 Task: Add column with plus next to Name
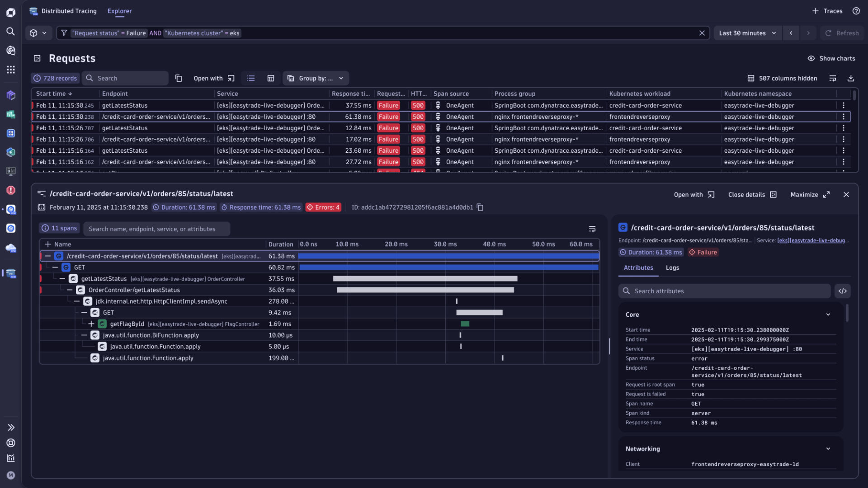(48, 244)
